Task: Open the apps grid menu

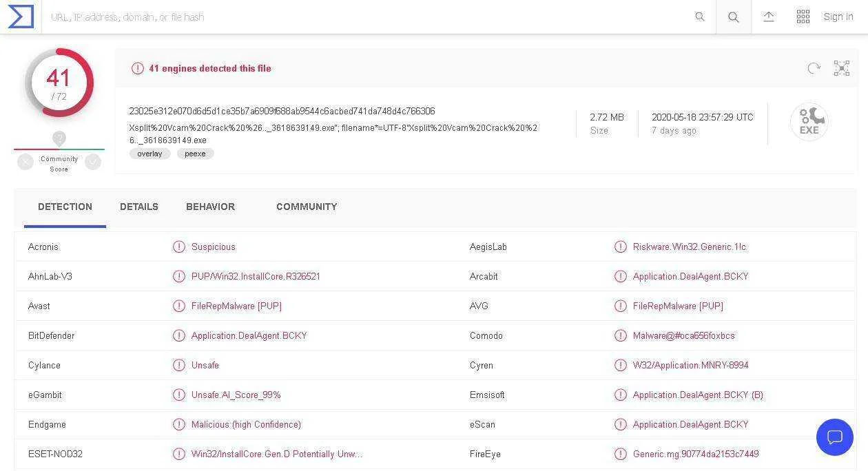Action: tap(803, 17)
